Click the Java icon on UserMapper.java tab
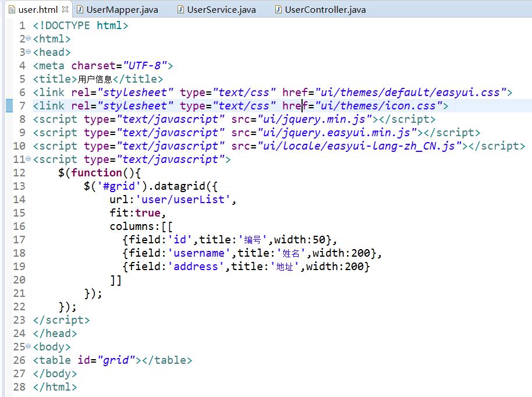 click(x=80, y=9)
